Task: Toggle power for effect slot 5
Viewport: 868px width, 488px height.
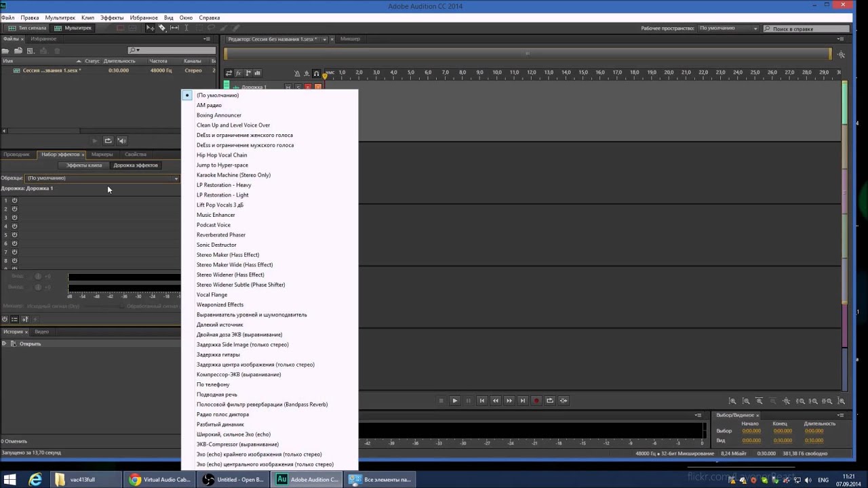Action: pos(14,235)
